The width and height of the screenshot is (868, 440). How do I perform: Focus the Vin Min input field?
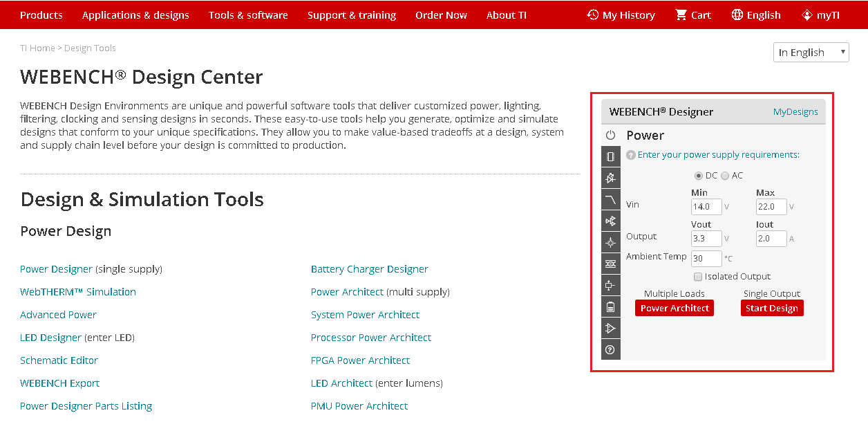pos(706,207)
